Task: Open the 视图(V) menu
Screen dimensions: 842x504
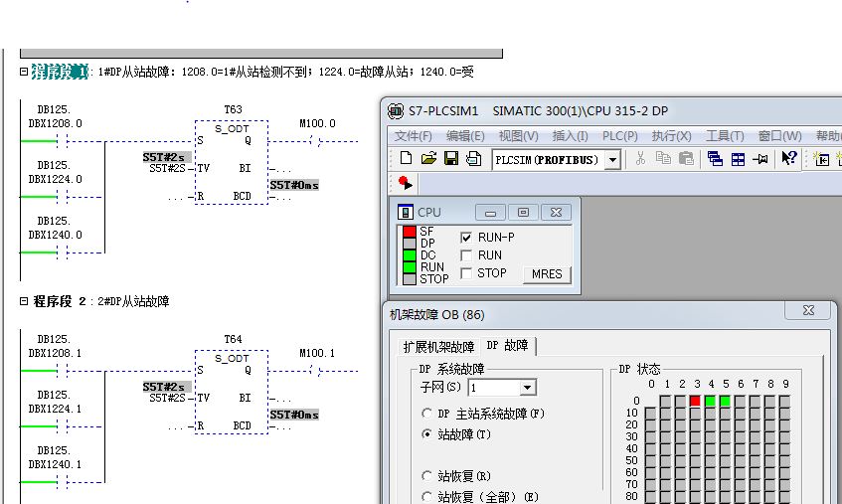Action: (518, 136)
